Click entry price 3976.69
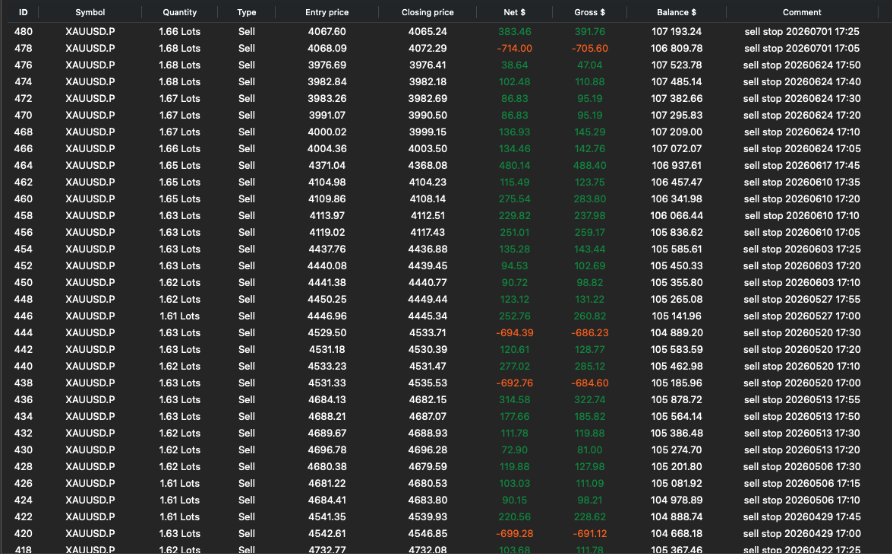892x554 pixels. (327, 65)
